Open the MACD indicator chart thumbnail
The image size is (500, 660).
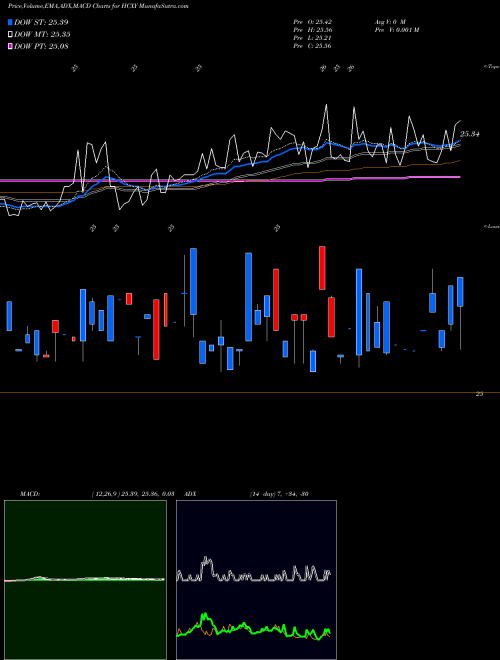tap(85, 580)
